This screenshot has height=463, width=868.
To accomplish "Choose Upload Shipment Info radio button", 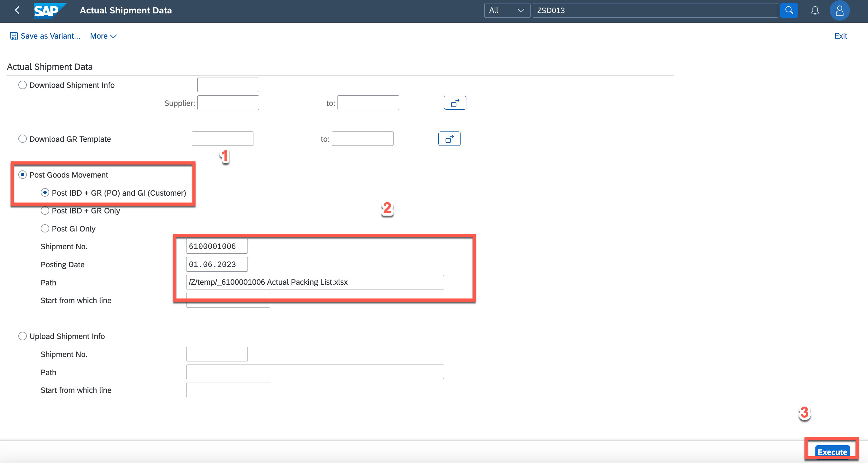I will tap(23, 336).
